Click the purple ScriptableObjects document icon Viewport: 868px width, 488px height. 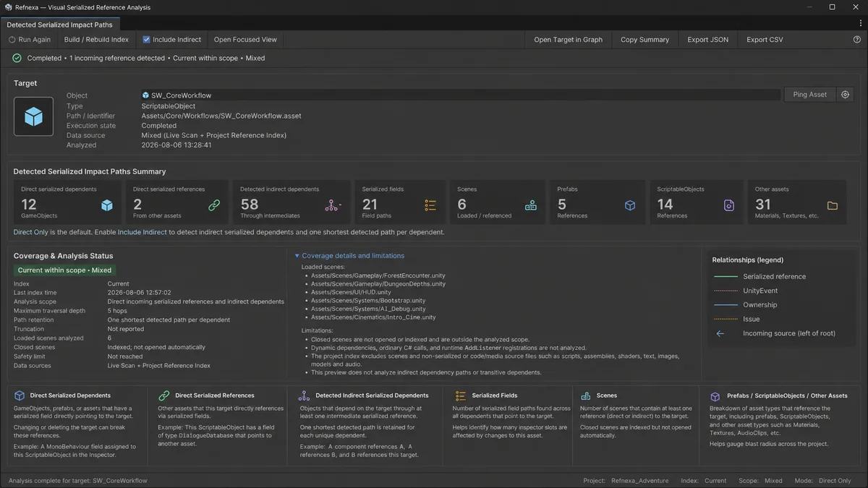[729, 205]
